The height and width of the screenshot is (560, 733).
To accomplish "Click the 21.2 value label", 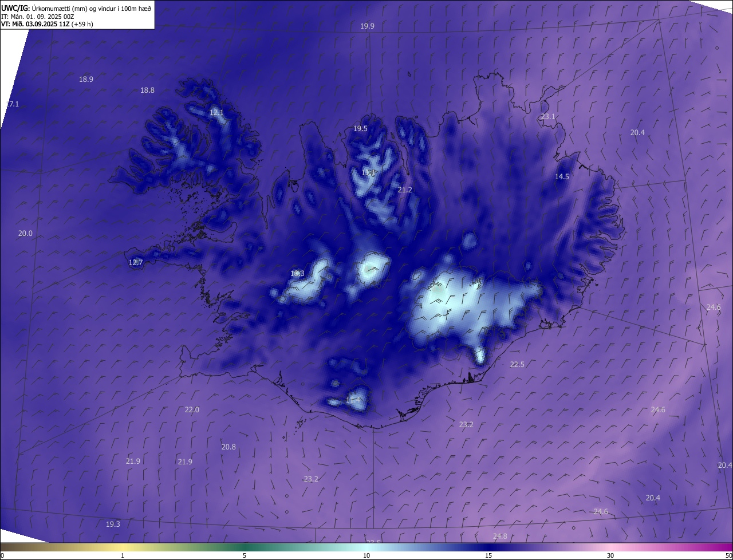I will [405, 189].
